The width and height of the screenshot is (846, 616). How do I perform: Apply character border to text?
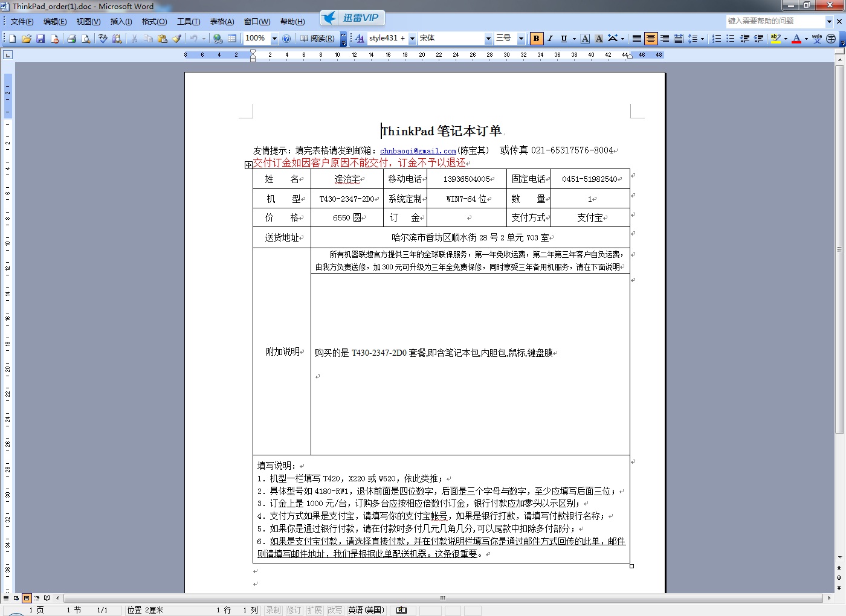585,39
